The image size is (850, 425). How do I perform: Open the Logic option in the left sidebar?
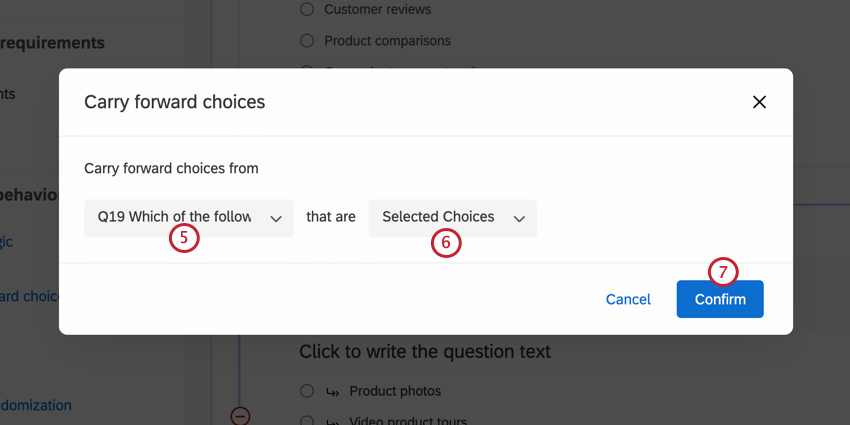[7, 241]
